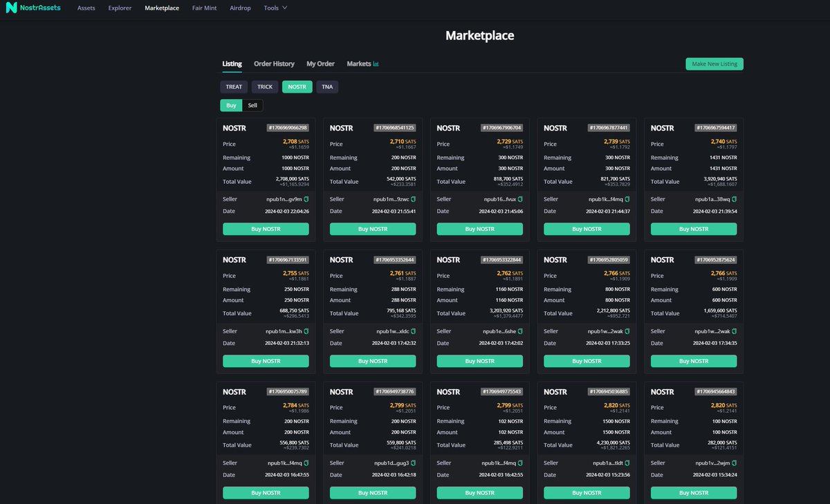
Task: Copy seller address in order #1706950075789
Action: [306, 463]
